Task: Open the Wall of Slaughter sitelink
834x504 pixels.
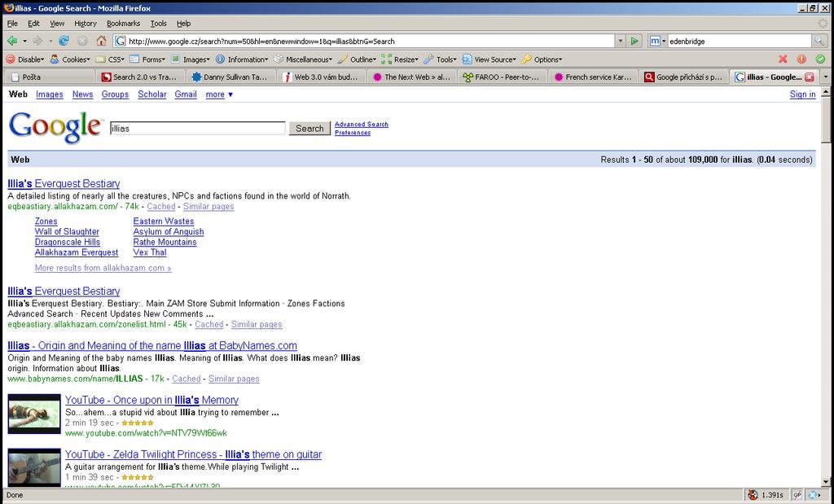Action: [x=67, y=231]
